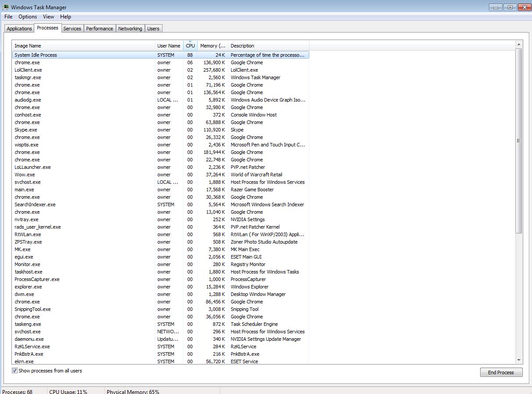
Task: Sort by Image Name column header
Action: click(x=83, y=46)
